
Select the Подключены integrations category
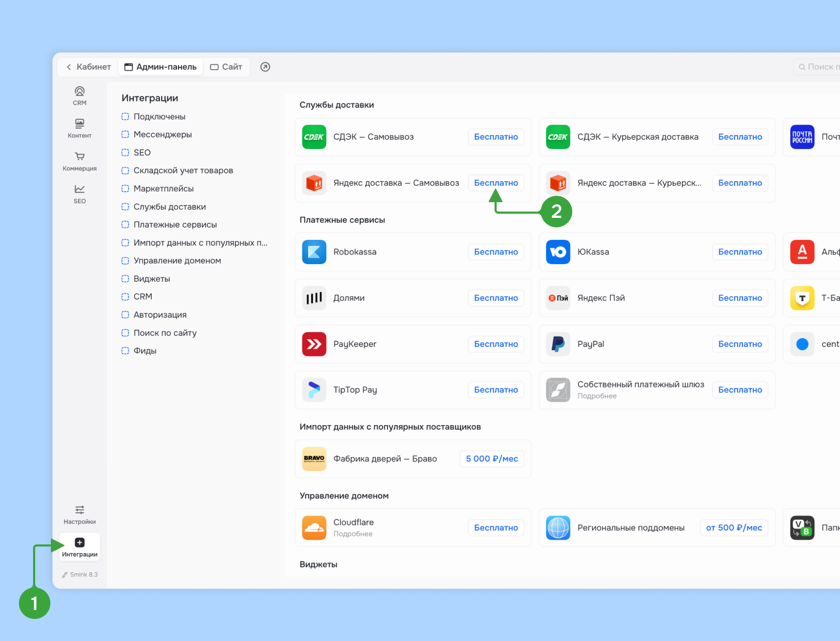coord(153,117)
